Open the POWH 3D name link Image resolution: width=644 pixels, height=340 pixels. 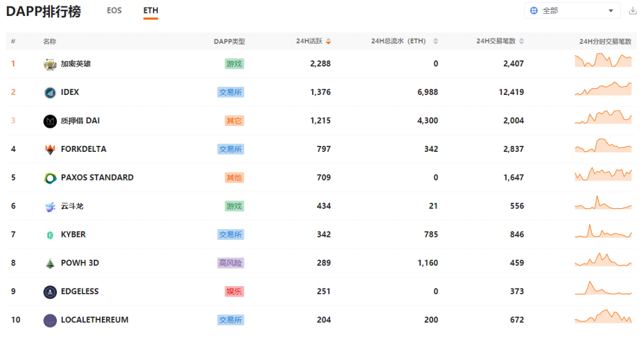pyautogui.click(x=80, y=263)
